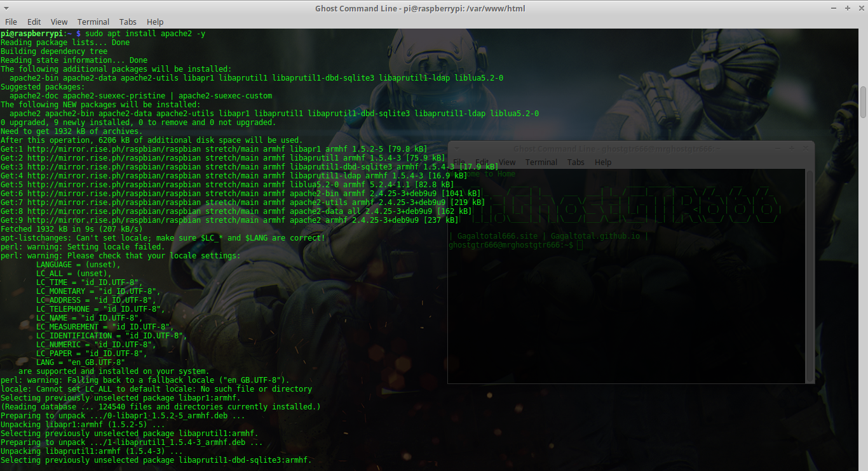The height and width of the screenshot is (471, 868).
Task: Click the 'Gagaltotal666.site' text in second terminal
Action: pyautogui.click(x=496, y=236)
